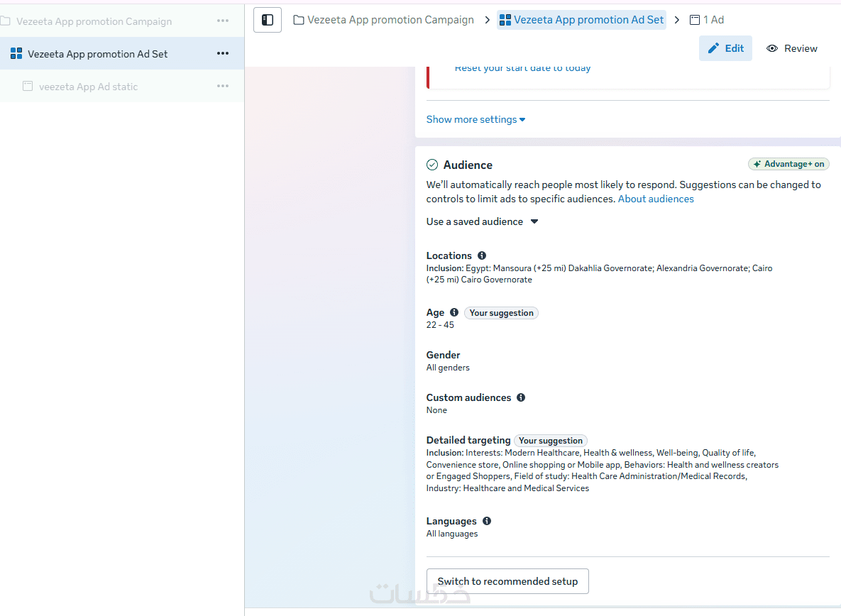Viewport: 841px width, 616px height.
Task: Click the eye icon for Review
Action: (x=772, y=48)
